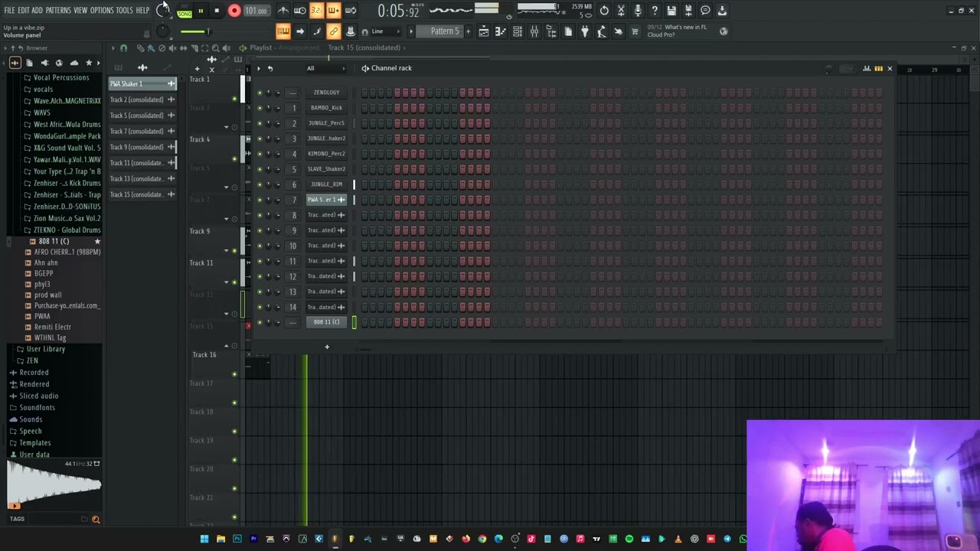980x551 pixels.
Task: Click the audio waveform preview in browser
Action: pyautogui.click(x=54, y=484)
